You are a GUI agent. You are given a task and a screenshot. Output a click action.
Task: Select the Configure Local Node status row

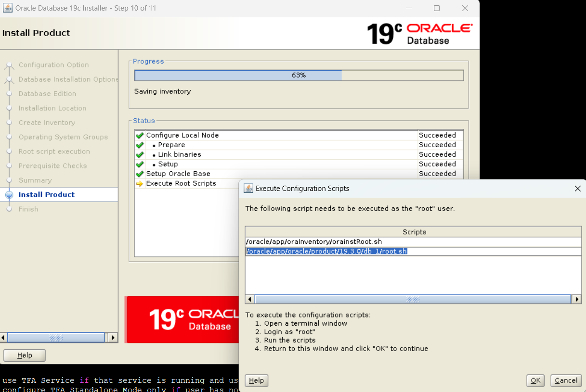click(299, 135)
